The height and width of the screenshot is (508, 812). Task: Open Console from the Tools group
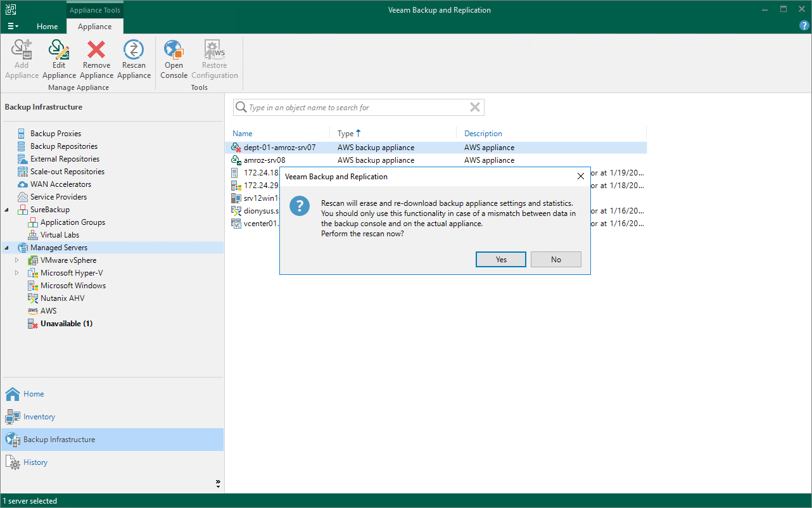pyautogui.click(x=174, y=60)
